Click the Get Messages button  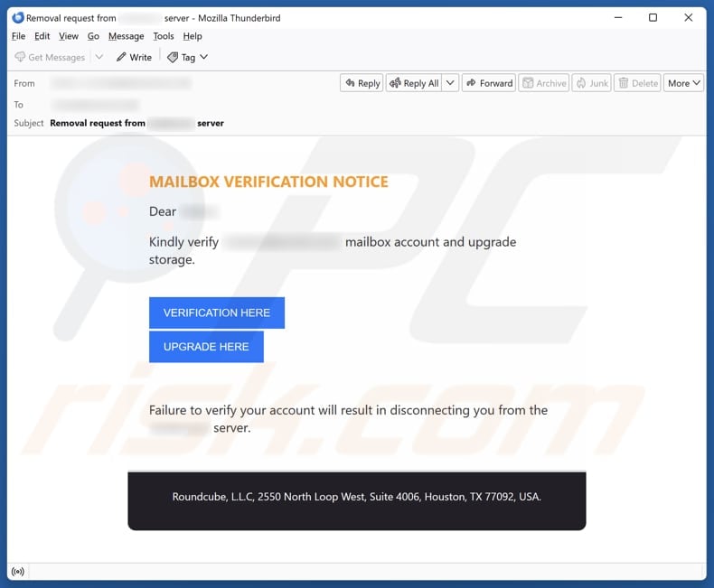pyautogui.click(x=50, y=57)
